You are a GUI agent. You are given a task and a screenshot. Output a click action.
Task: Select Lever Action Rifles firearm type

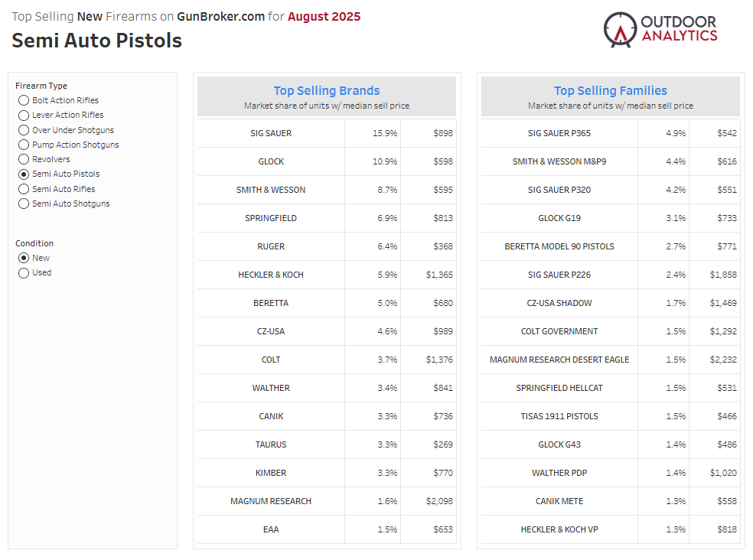click(x=23, y=115)
